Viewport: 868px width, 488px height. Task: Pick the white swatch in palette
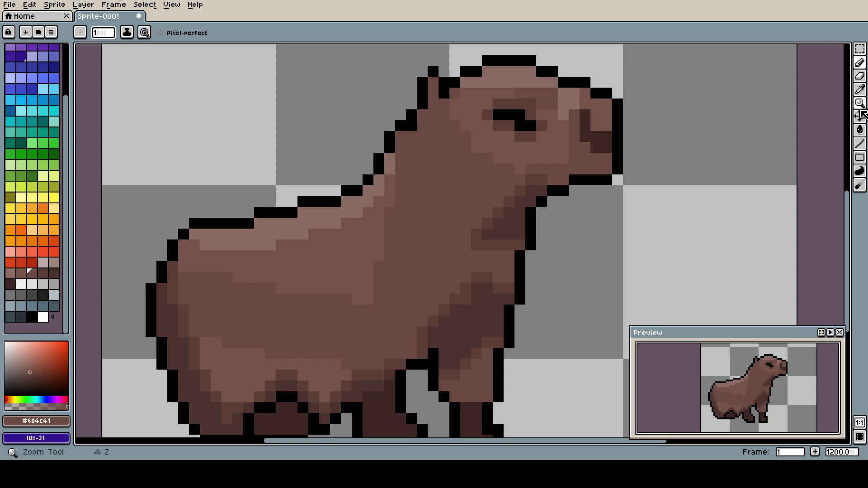tap(43, 317)
